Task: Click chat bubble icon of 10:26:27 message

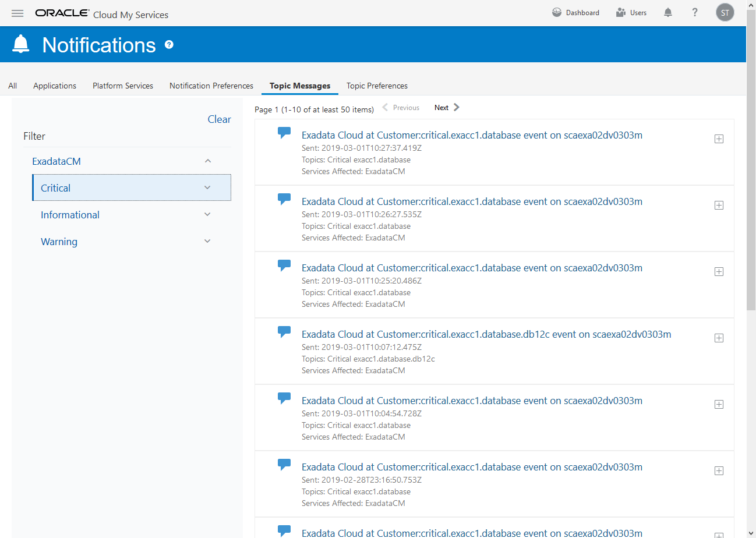Action: pos(284,200)
